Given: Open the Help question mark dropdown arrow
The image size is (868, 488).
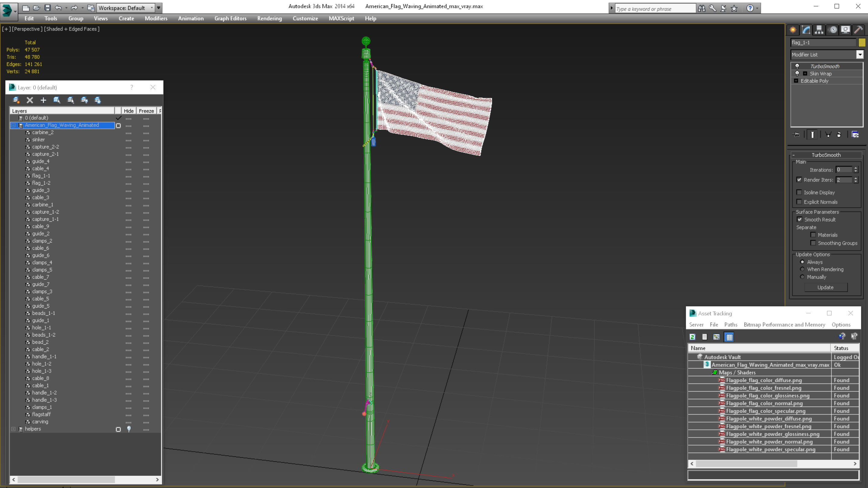Looking at the screenshot, I should (x=757, y=8).
